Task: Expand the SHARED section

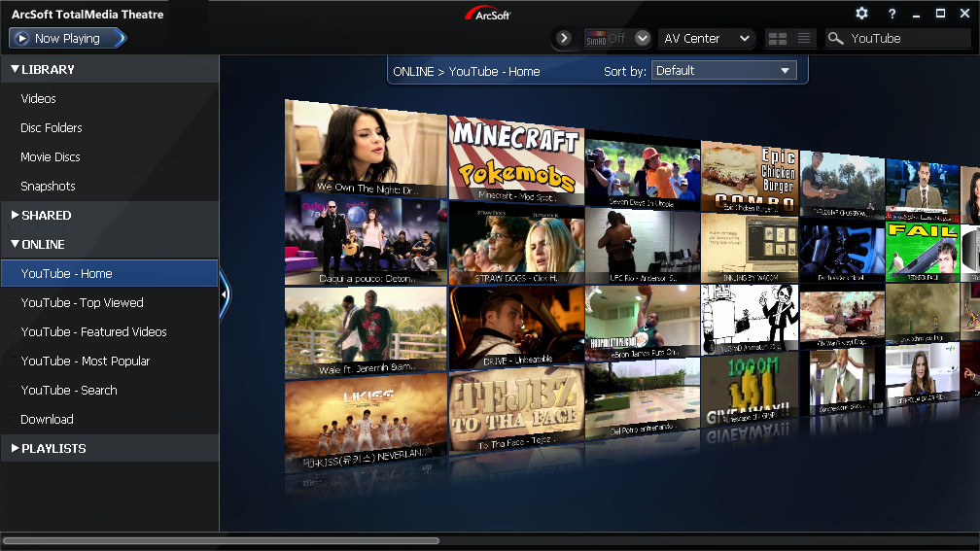Action: click(46, 215)
